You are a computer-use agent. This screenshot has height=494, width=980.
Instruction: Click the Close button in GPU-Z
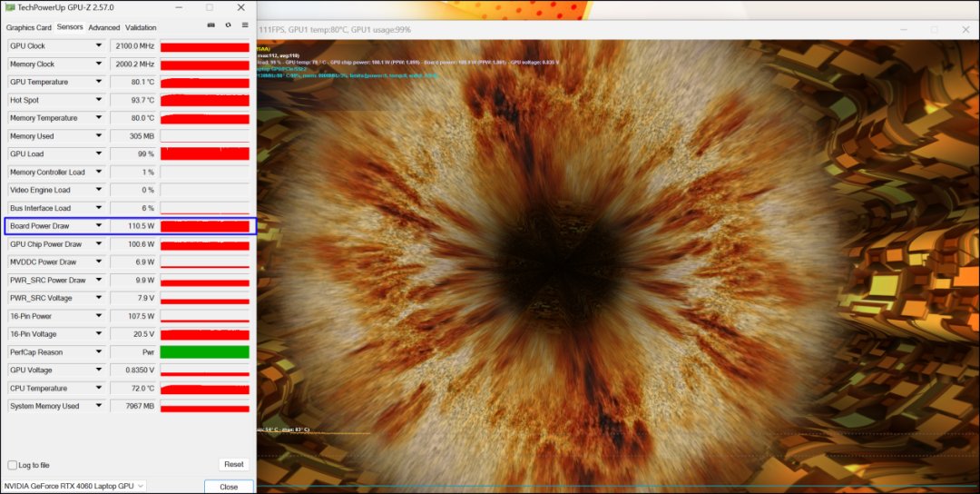(x=229, y=487)
